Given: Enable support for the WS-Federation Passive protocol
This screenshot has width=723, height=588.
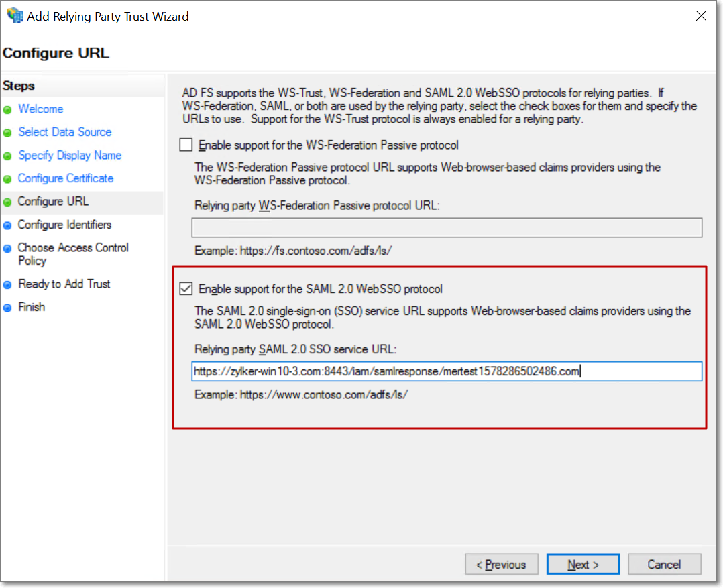Looking at the screenshot, I should (x=186, y=145).
